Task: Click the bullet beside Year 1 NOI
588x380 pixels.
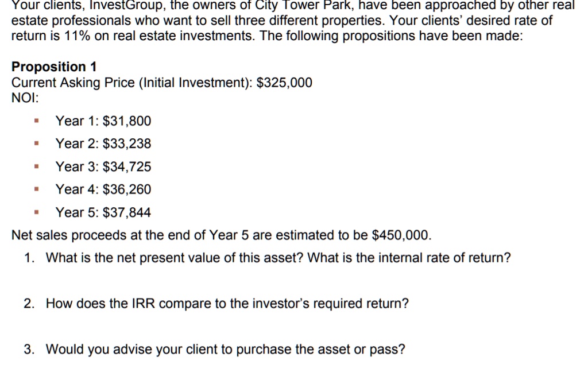Action: pos(36,121)
